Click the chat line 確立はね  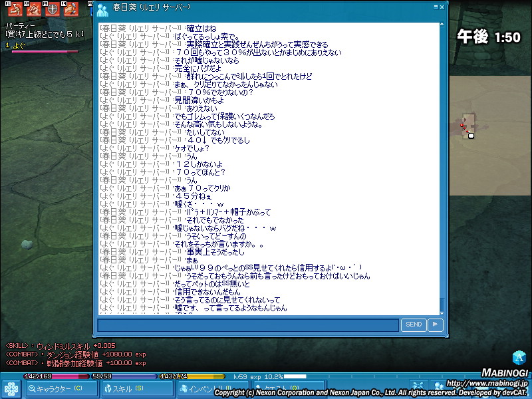pos(201,29)
